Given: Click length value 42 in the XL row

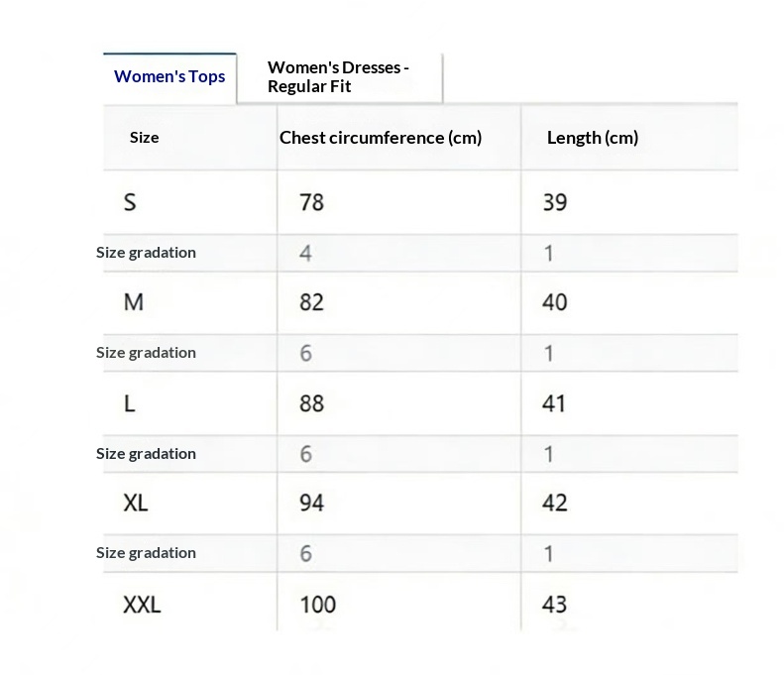Looking at the screenshot, I should click(555, 504).
